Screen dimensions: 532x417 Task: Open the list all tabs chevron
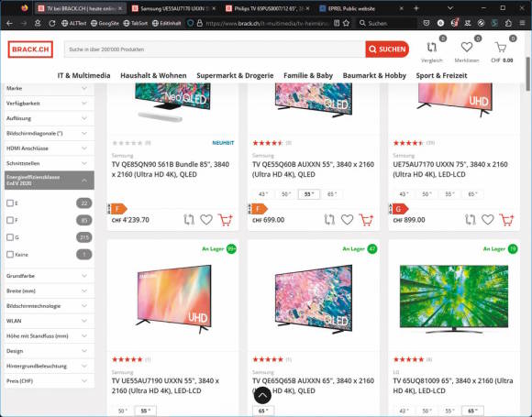450,8
